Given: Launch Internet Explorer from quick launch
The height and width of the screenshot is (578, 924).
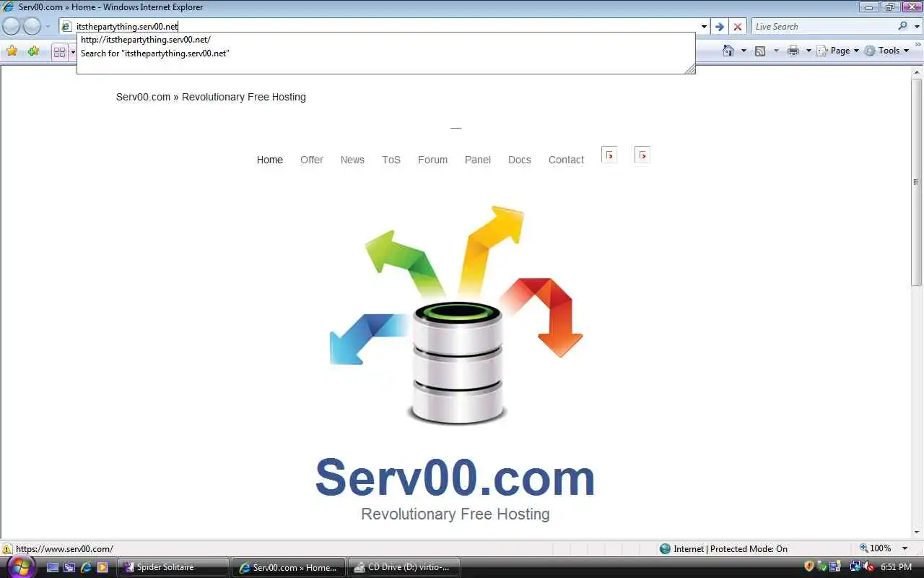Looking at the screenshot, I should [86, 568].
